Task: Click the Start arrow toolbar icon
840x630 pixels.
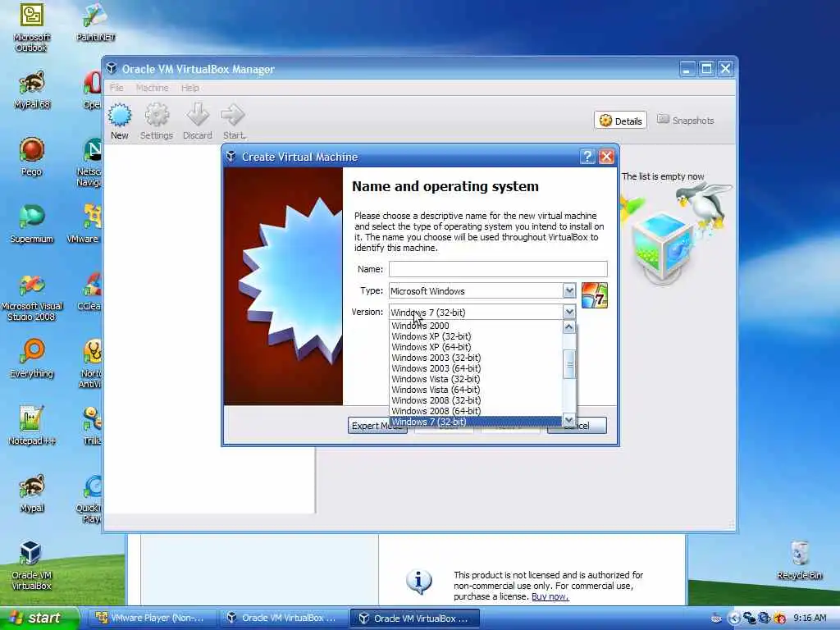Action: 234,121
